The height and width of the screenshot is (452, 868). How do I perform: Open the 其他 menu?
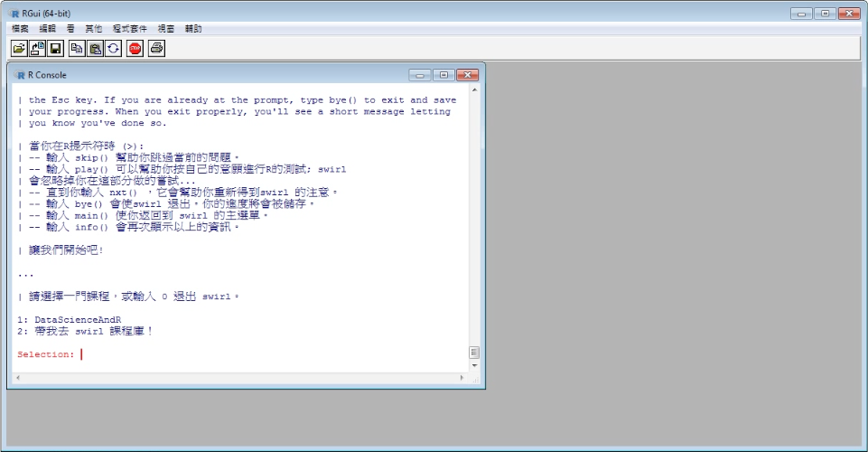pos(94,29)
